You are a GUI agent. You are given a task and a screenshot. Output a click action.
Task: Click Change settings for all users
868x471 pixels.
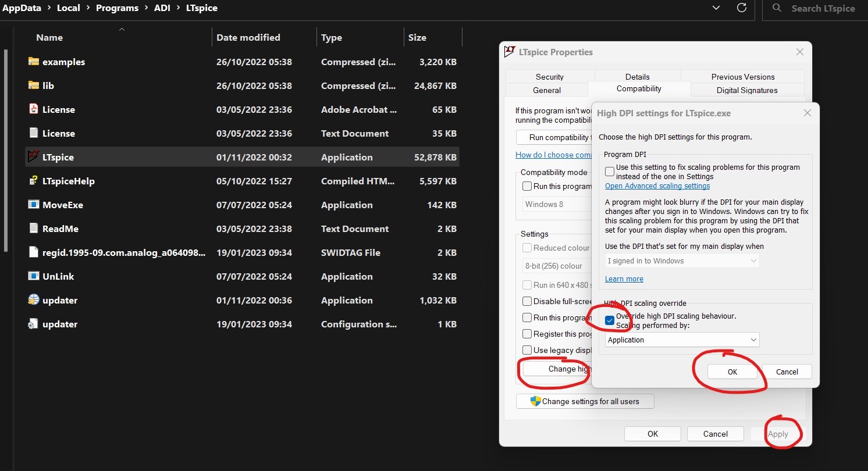point(585,401)
